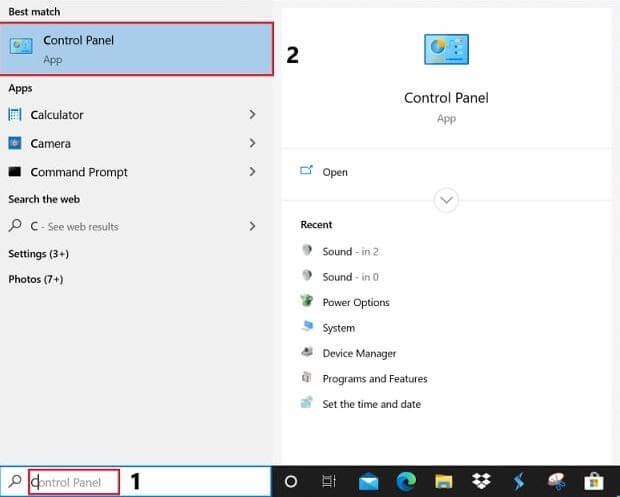Screen dimensions: 620x497
Task: Open Programs and Features recent item
Action: 374,379
